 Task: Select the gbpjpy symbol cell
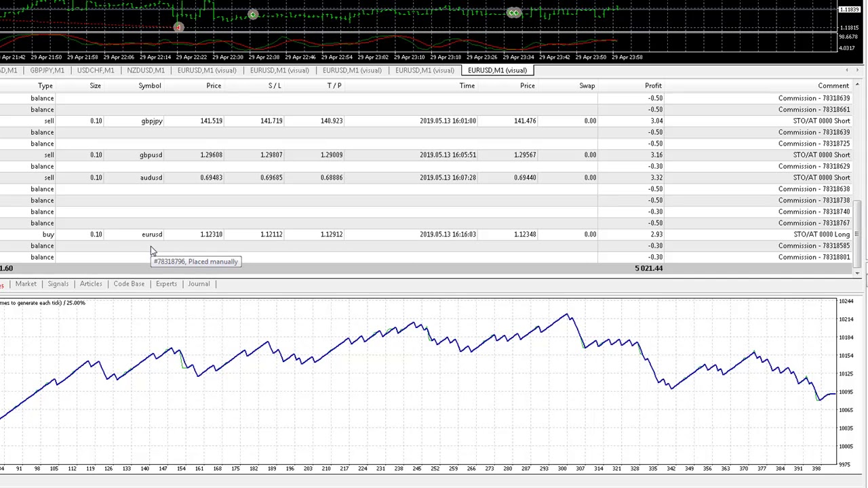[152, 121]
